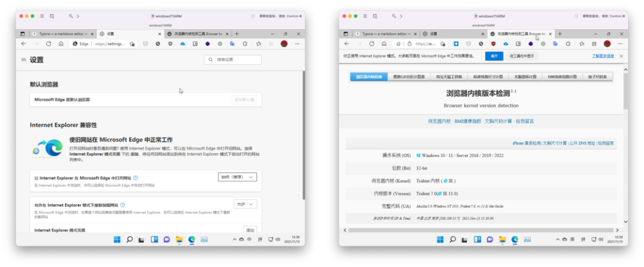Expand 允许 dropdown for IE reload setting

[x=246, y=204]
